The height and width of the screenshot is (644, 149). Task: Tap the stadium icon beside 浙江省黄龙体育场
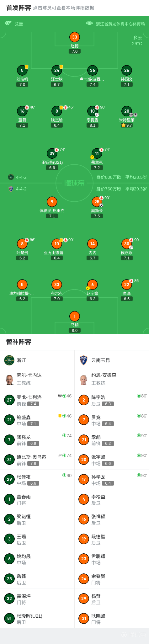89,23
